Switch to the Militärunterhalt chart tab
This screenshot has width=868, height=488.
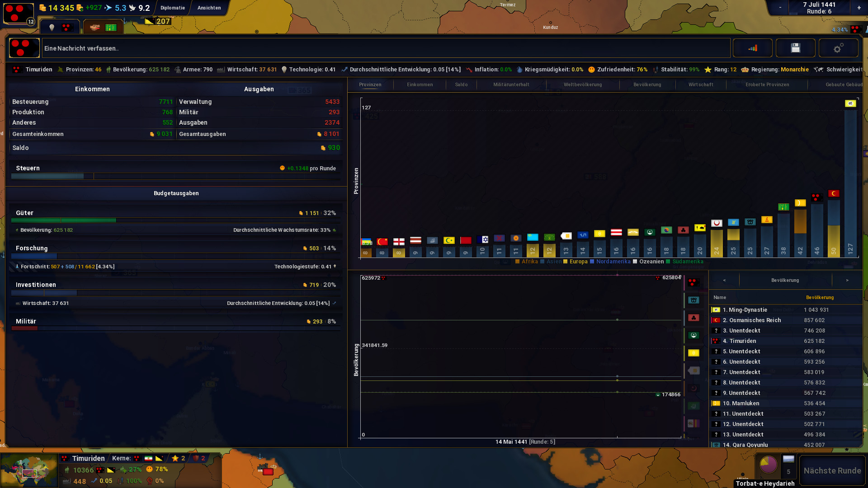[x=511, y=84]
